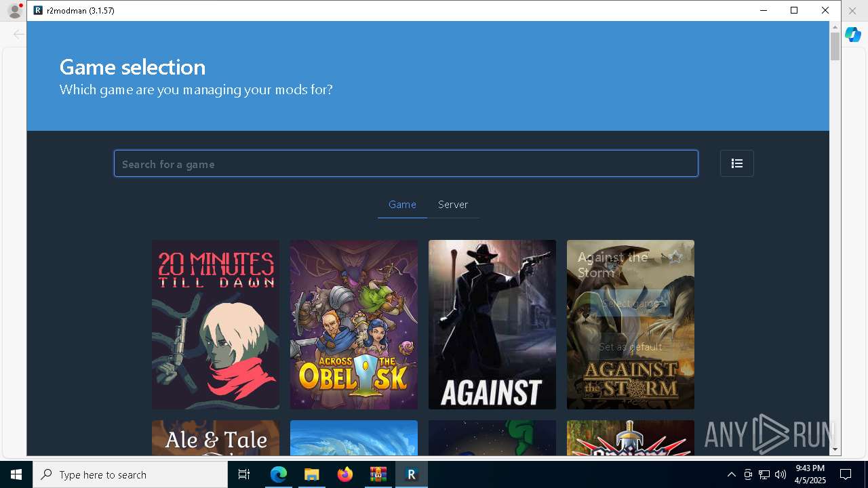Open network settings tray icon
Image resolution: width=868 pixels, height=488 pixels.
click(764, 474)
